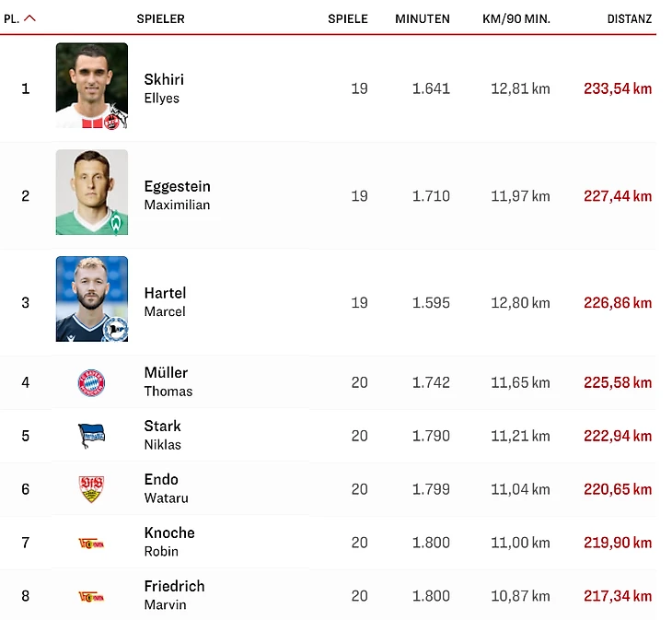The height and width of the screenshot is (620, 672).
Task: Open Marcel Hartel's player photo
Action: (x=91, y=299)
